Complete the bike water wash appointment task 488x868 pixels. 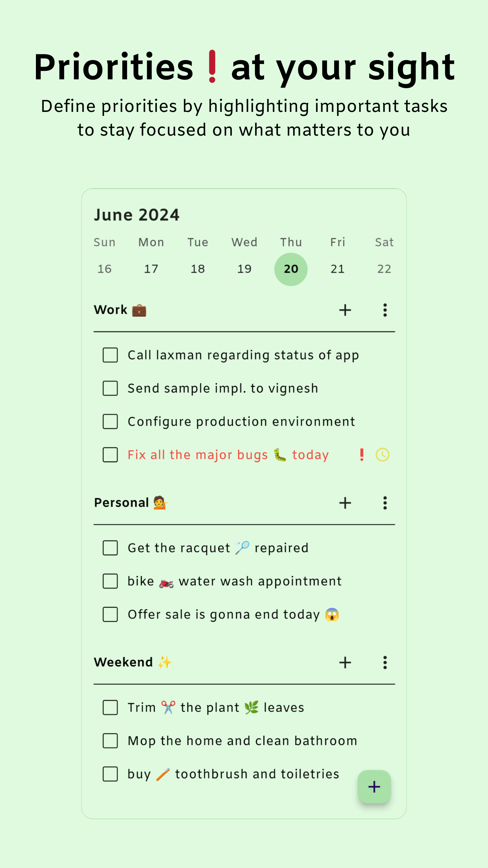110,581
